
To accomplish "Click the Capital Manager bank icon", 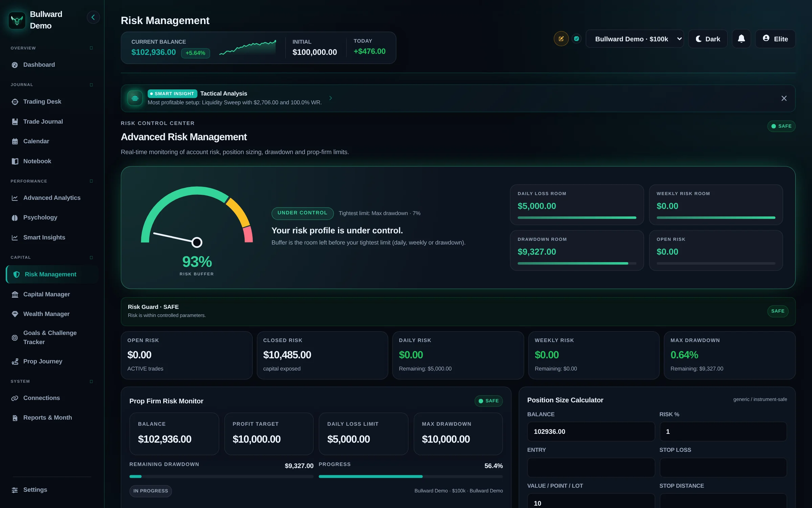I will [15, 294].
